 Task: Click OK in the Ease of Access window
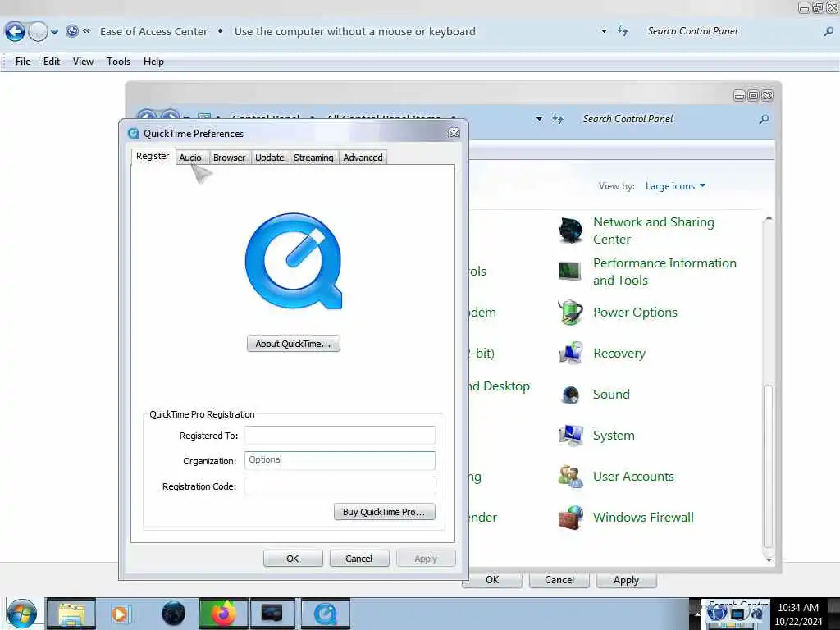[492, 580]
